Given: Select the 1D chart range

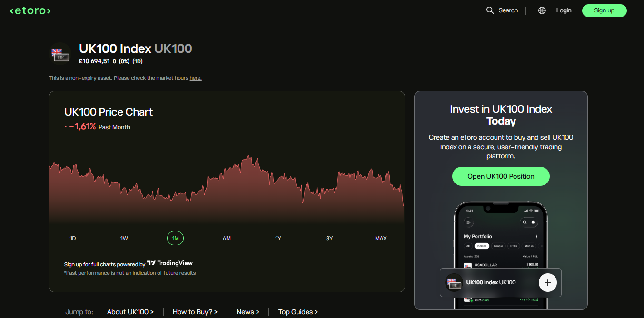Looking at the screenshot, I should [x=73, y=238].
